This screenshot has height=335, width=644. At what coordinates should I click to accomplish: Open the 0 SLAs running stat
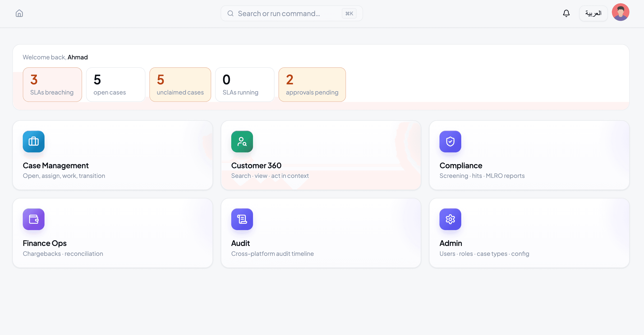tap(245, 85)
